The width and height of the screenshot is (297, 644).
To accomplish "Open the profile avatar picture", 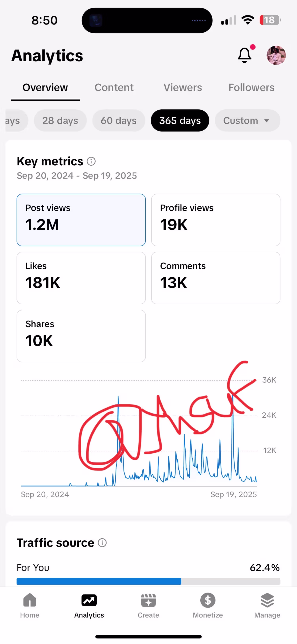I will 276,55.
